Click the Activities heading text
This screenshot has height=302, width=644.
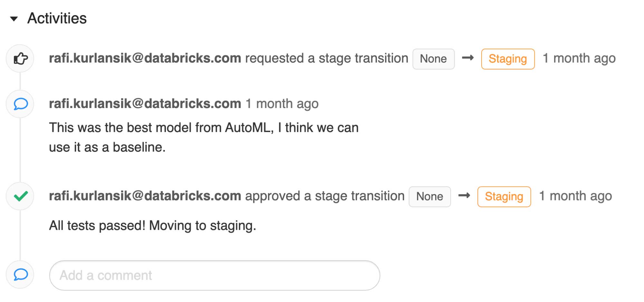pyautogui.click(x=57, y=18)
